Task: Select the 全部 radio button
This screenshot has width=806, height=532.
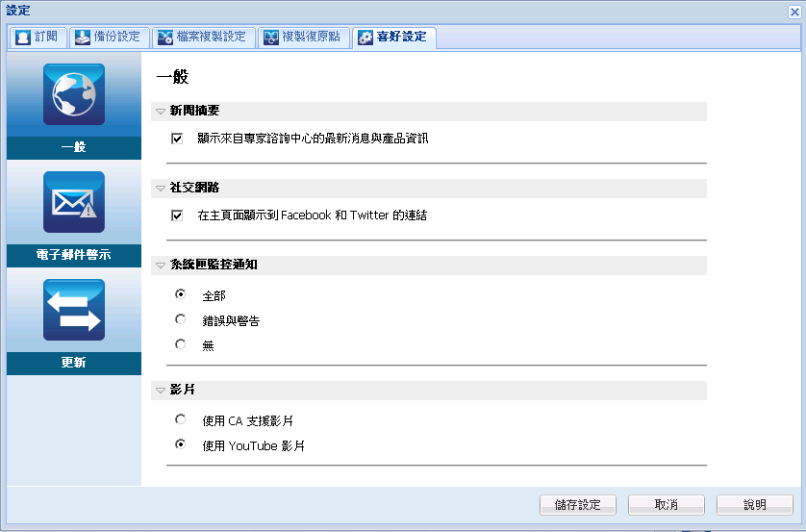Action: [181, 294]
